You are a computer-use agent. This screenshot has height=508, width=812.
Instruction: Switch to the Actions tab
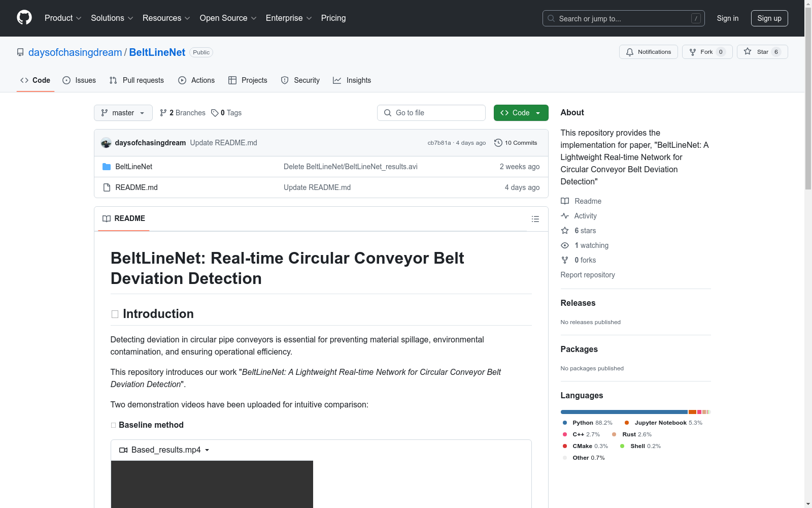click(x=196, y=80)
